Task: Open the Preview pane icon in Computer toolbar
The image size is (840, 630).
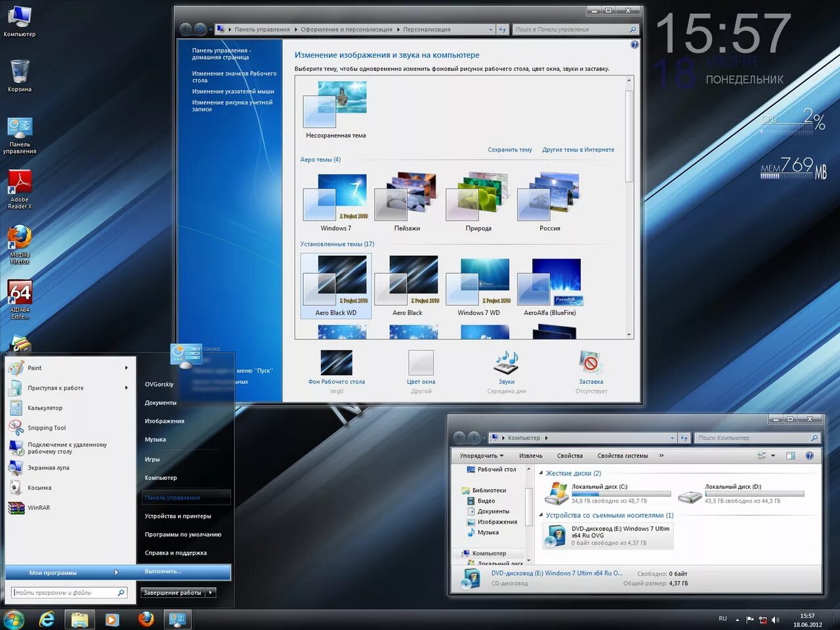Action: point(790,455)
